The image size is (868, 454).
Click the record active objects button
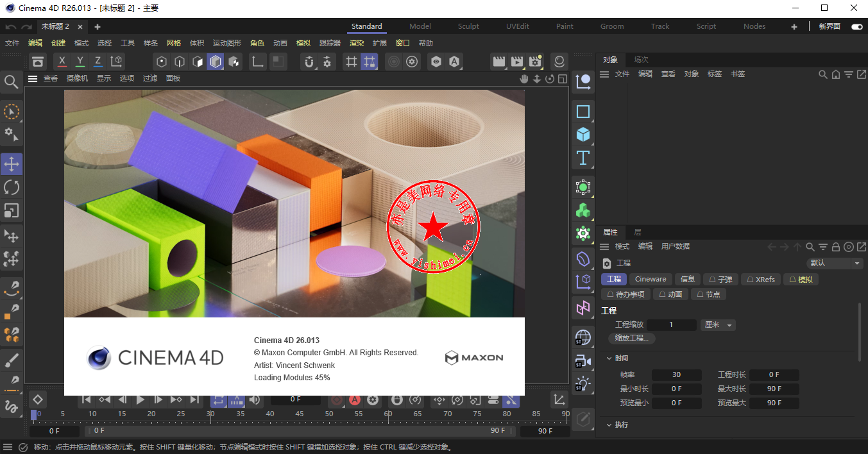pyautogui.click(x=337, y=400)
